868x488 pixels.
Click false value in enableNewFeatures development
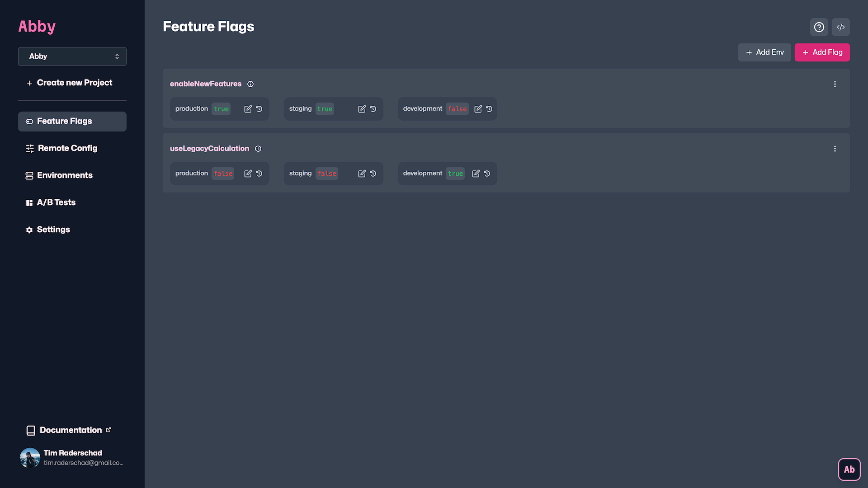point(457,109)
